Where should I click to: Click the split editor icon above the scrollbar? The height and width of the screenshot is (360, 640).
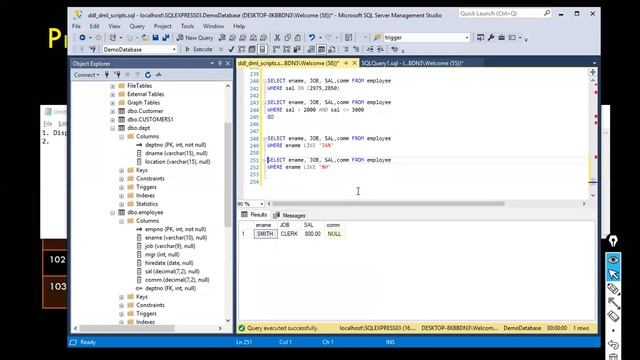593,72
